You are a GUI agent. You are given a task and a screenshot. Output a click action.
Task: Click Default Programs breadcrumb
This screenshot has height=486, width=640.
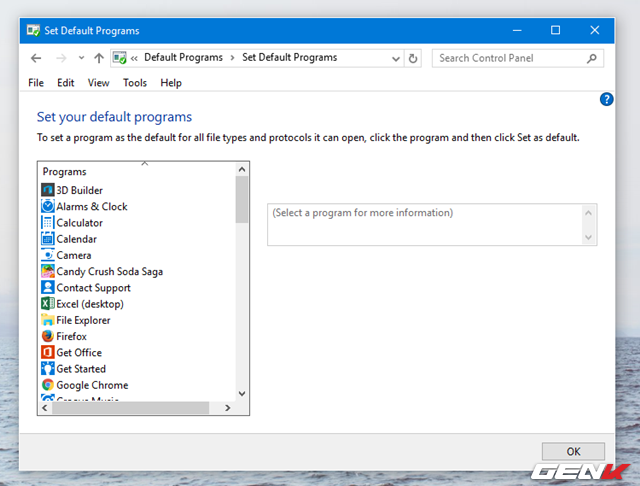click(x=183, y=58)
